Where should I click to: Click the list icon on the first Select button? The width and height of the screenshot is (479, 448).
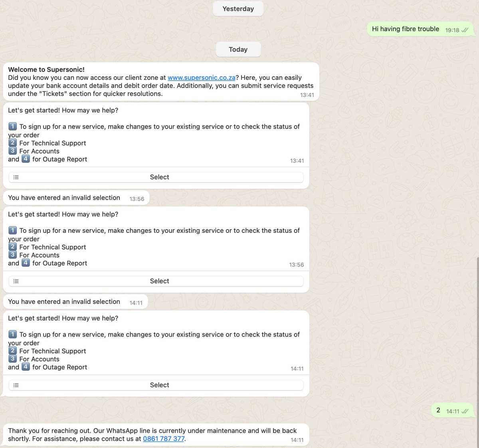click(16, 177)
